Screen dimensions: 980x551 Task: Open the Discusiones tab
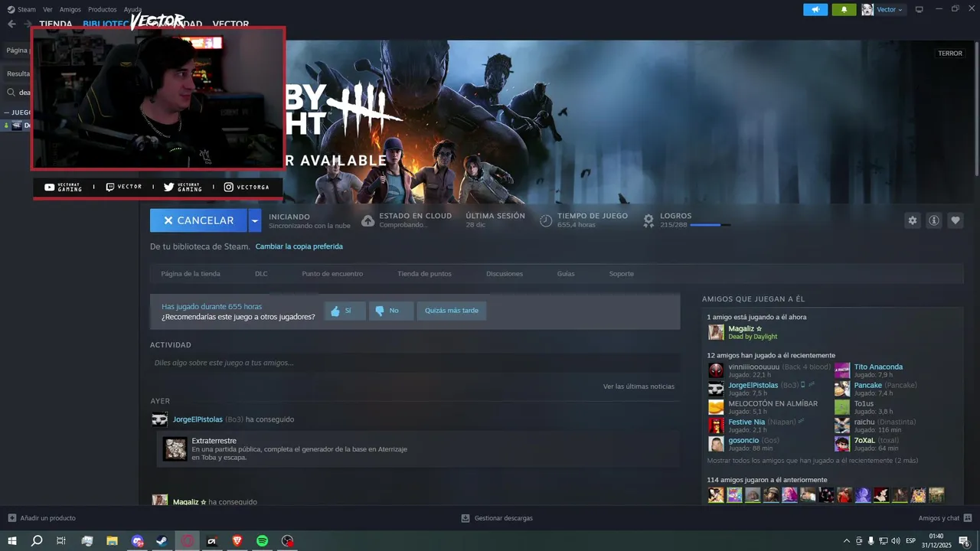pos(505,273)
